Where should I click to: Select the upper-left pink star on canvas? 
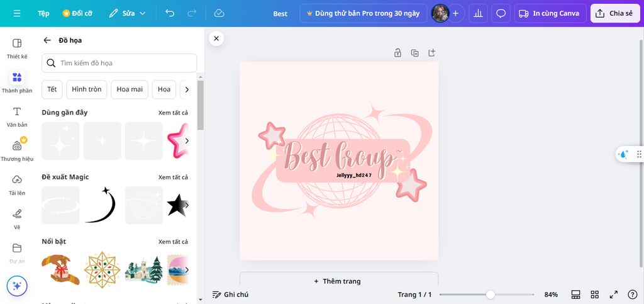point(272,135)
